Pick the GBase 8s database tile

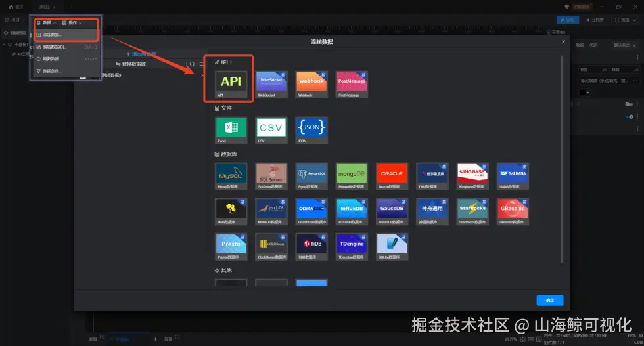pyautogui.click(x=513, y=212)
